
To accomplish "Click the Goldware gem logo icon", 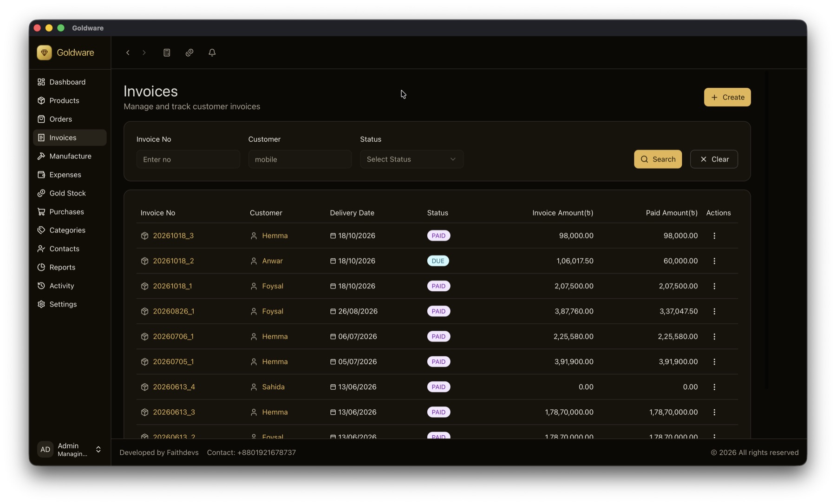I will click(x=44, y=52).
